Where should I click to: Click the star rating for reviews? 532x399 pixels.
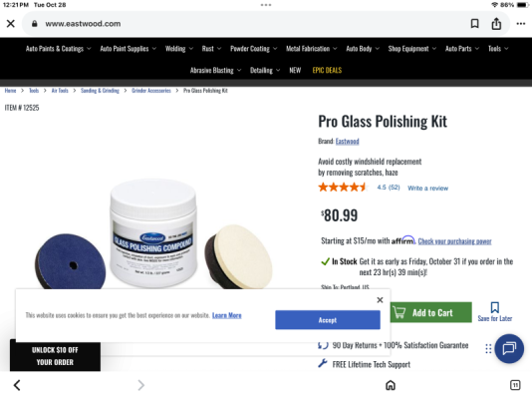343,188
